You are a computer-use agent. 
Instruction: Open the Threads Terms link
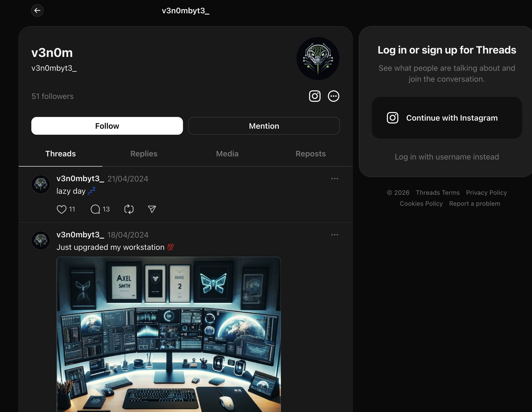(438, 193)
